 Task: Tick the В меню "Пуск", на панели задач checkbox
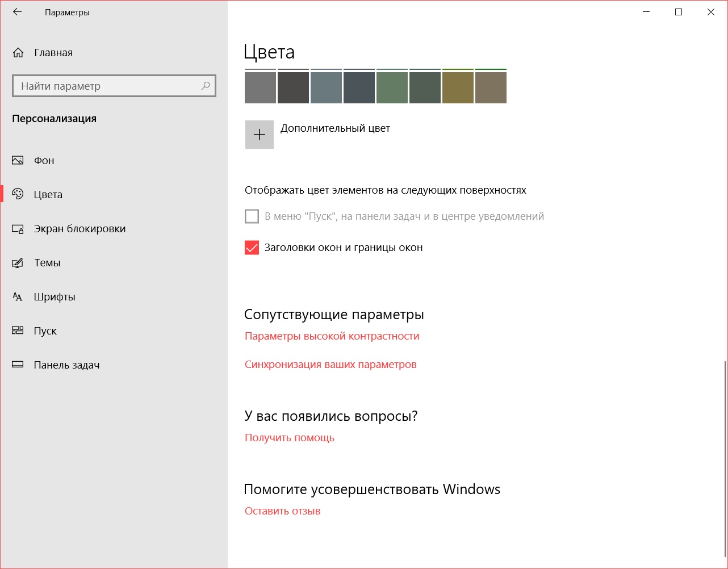pos(252,216)
